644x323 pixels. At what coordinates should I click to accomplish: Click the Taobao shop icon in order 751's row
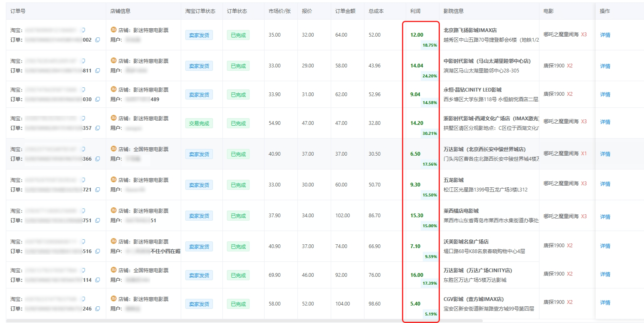(113, 211)
